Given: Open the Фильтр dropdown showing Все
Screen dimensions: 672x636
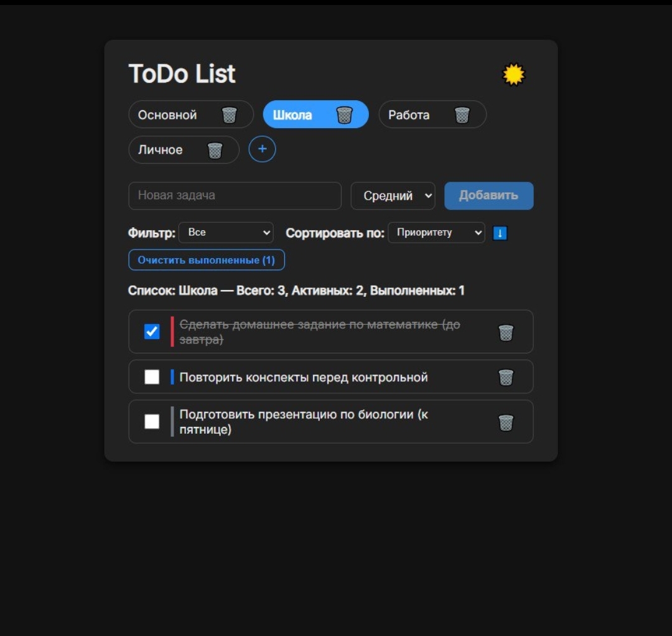Looking at the screenshot, I should point(226,232).
